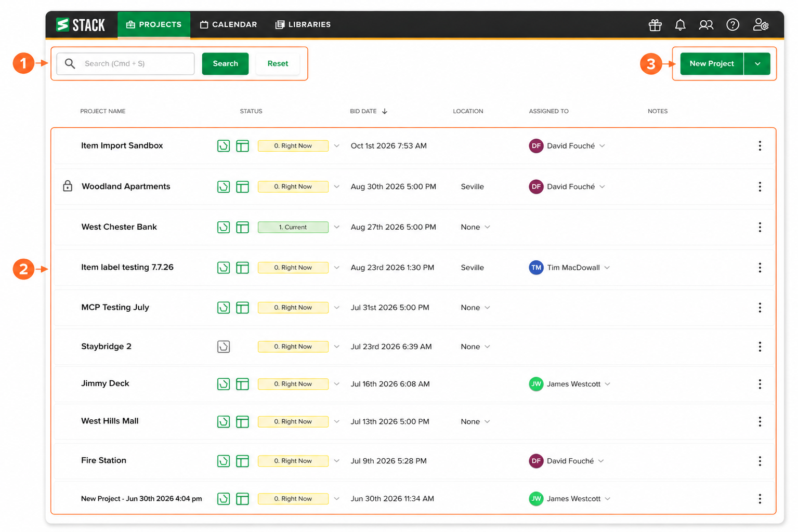Click Right Now status badge for Fire Station
Viewport: 798px width, 532px height.
[293, 461]
